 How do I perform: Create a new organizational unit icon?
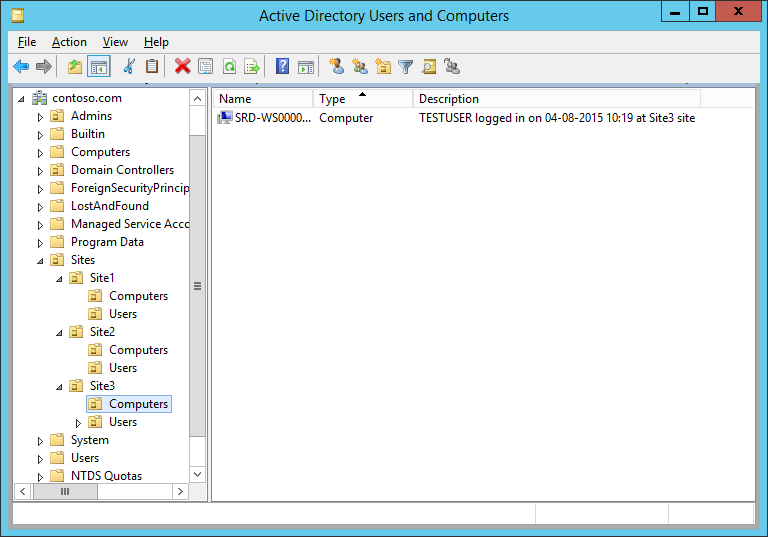click(x=383, y=66)
